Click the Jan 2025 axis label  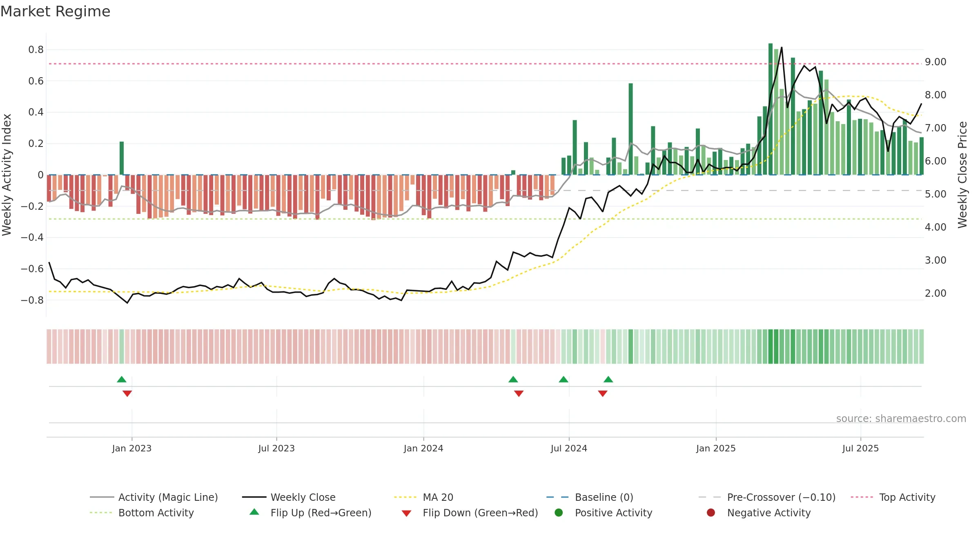[x=716, y=448]
